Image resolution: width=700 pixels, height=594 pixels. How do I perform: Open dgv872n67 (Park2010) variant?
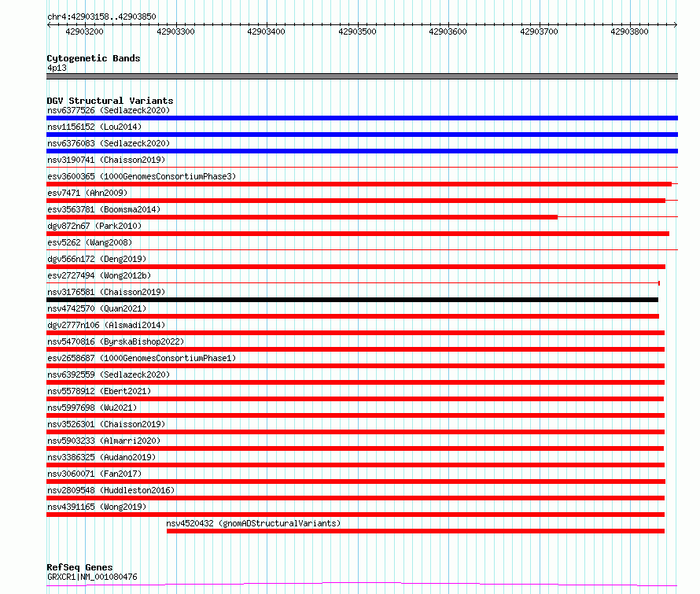tap(94, 226)
